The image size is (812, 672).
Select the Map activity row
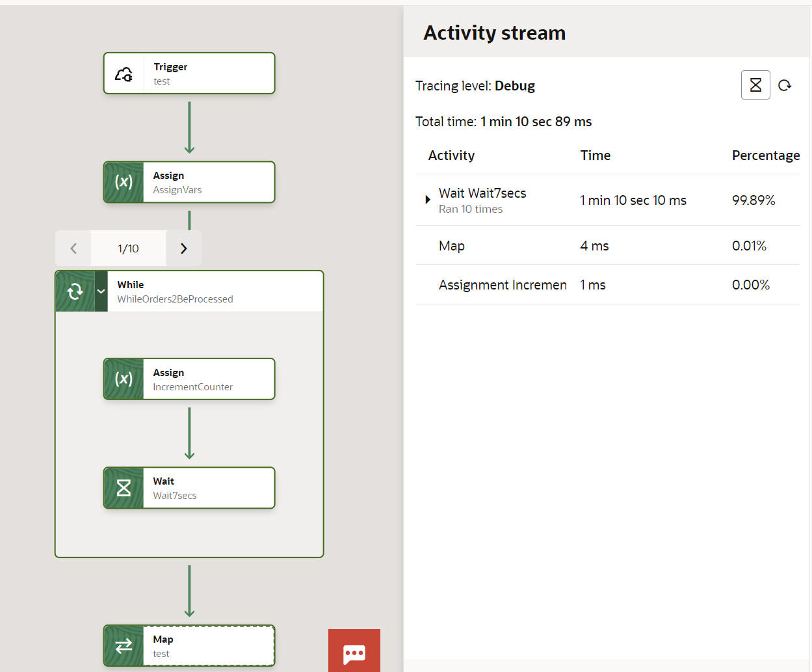tap(452, 246)
